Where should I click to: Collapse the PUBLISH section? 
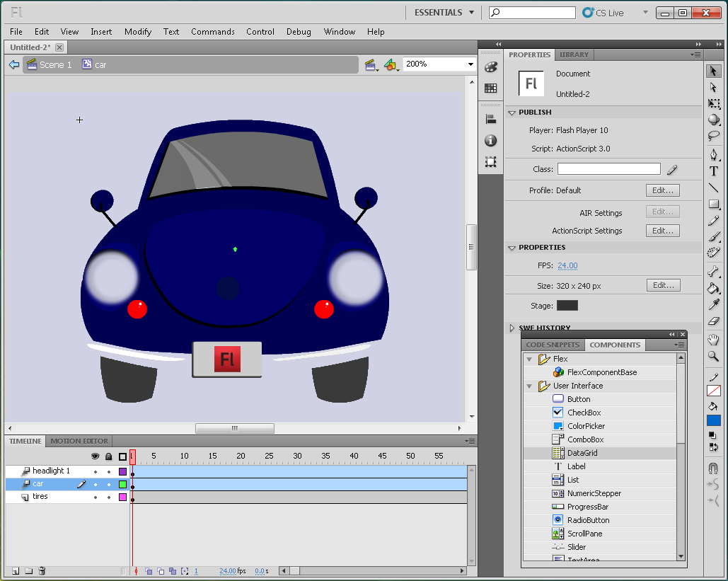click(512, 113)
